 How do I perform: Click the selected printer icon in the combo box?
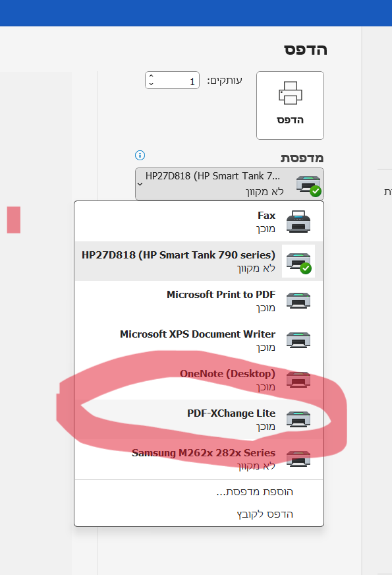[308, 185]
